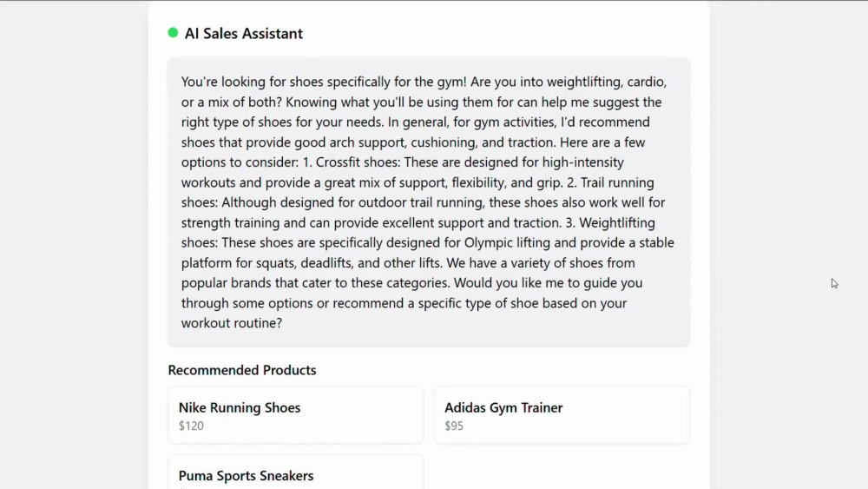The height and width of the screenshot is (489, 868).
Task: Open the Nike Running Shoes product card
Action: click(296, 415)
